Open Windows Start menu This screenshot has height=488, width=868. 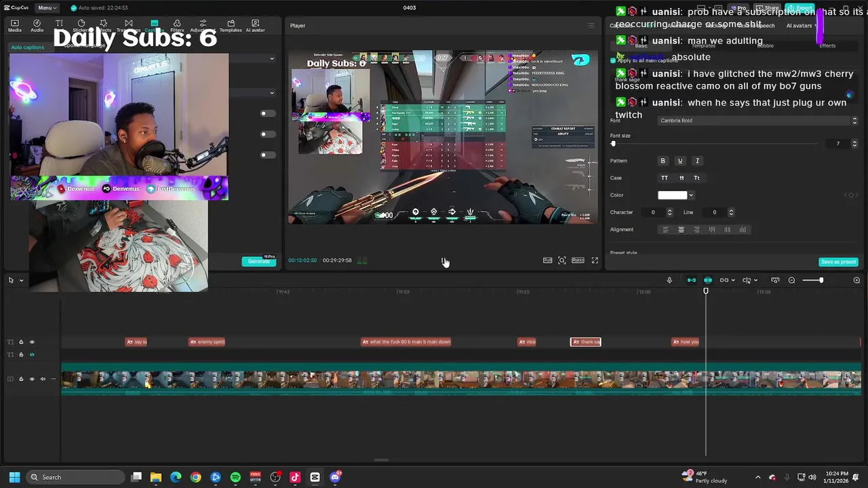tap(14, 477)
